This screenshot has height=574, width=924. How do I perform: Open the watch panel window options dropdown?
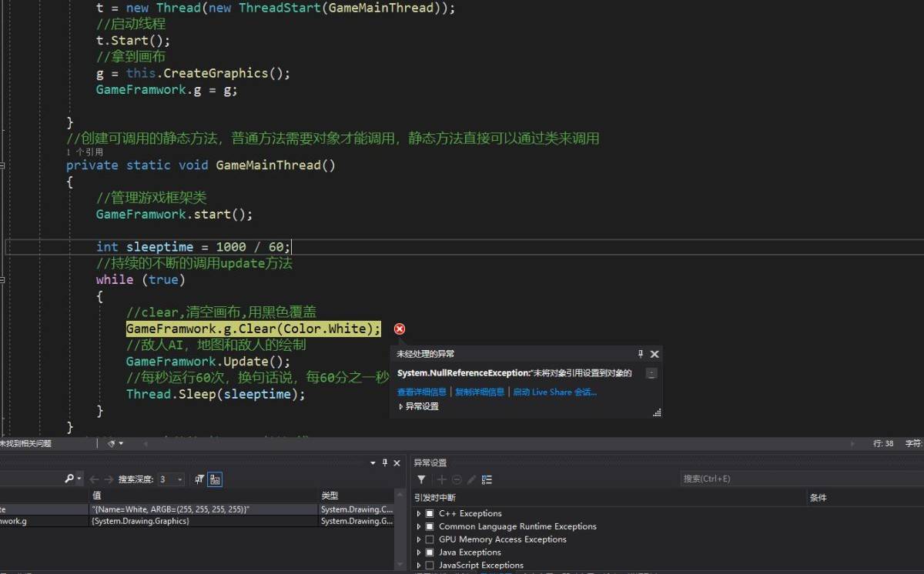pyautogui.click(x=373, y=462)
